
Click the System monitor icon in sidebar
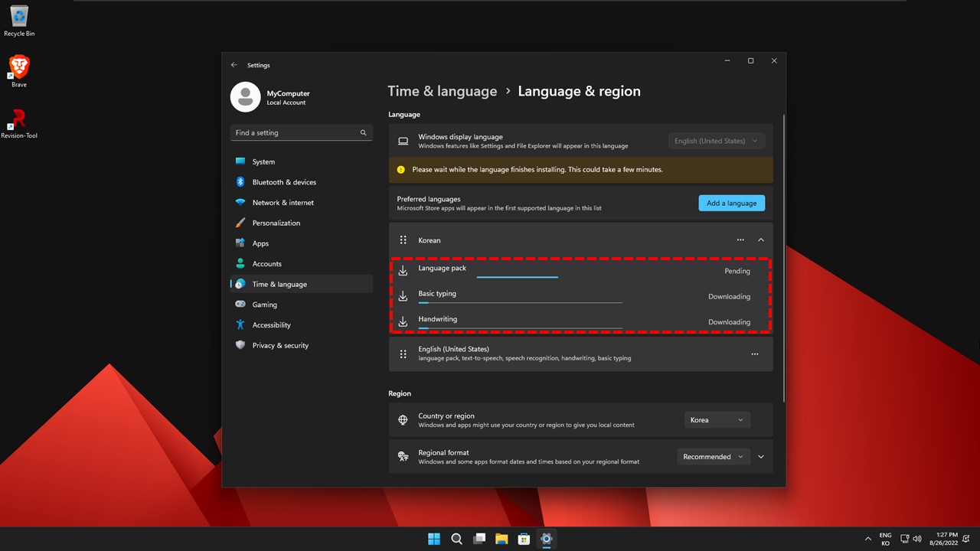(x=240, y=161)
